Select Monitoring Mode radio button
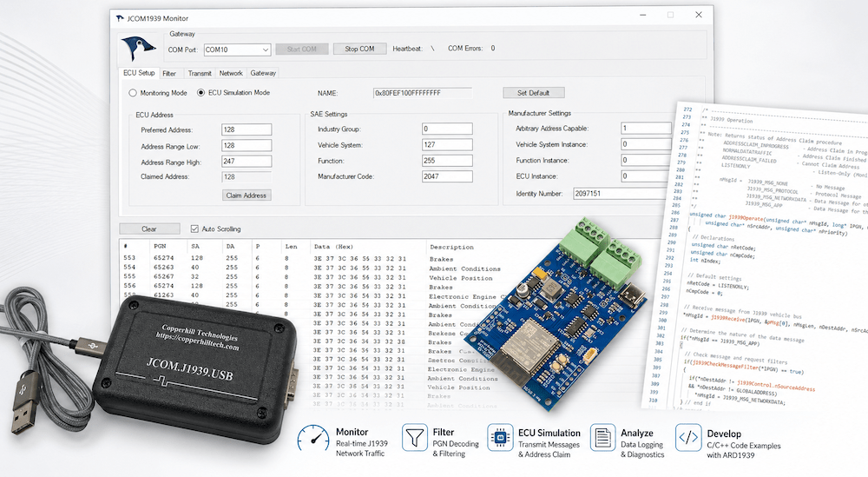Viewport: 868px width, 477px height. tap(133, 93)
